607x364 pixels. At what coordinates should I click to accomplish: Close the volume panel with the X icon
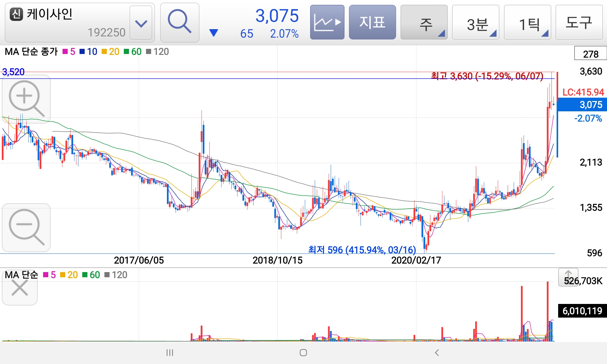(x=20, y=288)
